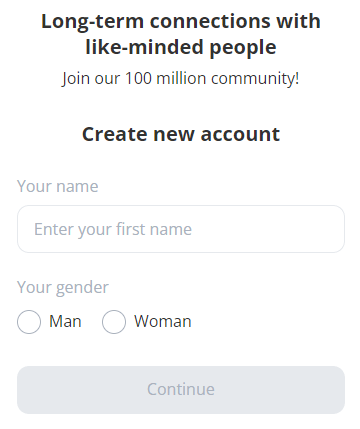Screen dimensions: 360x429
Task: Focus the first name input field
Action: tap(181, 229)
